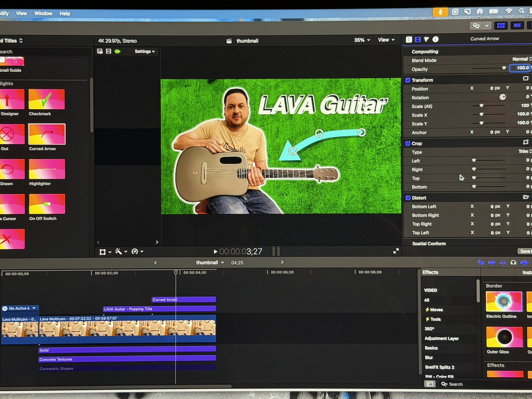The image size is (532, 399).
Task: Toggle the browser grid layout button
Action: (501, 26)
